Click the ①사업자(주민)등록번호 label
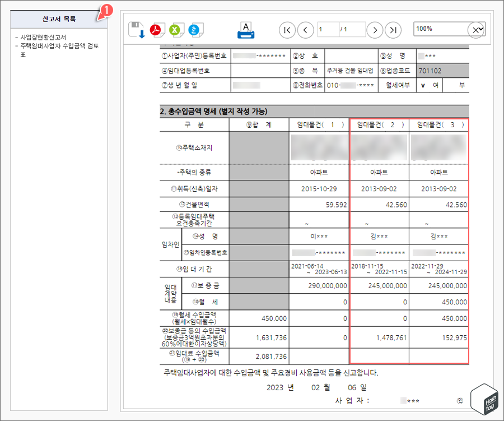 194,56
